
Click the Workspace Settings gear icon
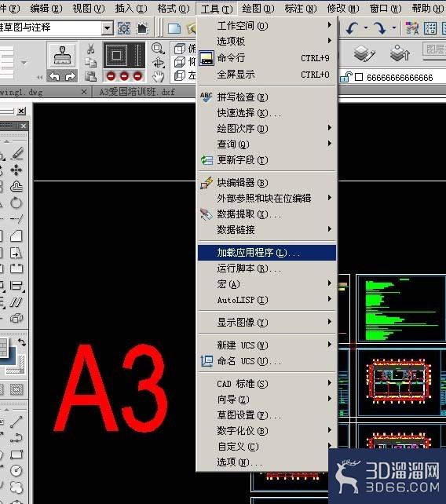coord(124,28)
